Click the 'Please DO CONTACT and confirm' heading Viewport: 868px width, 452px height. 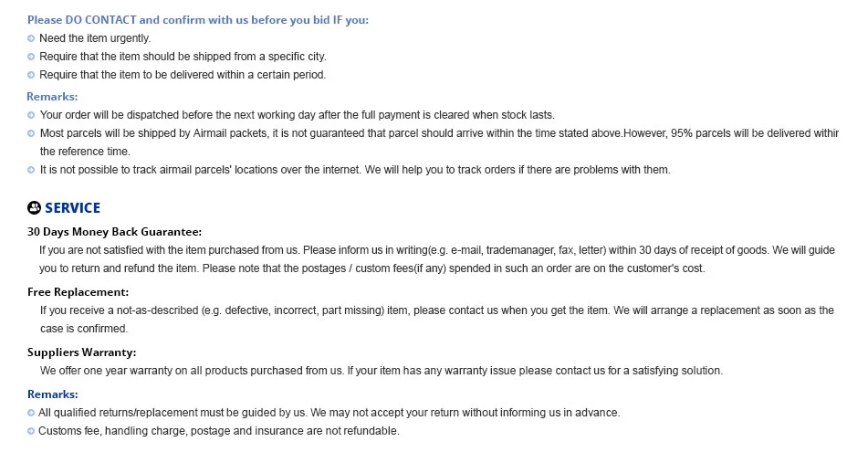point(198,20)
